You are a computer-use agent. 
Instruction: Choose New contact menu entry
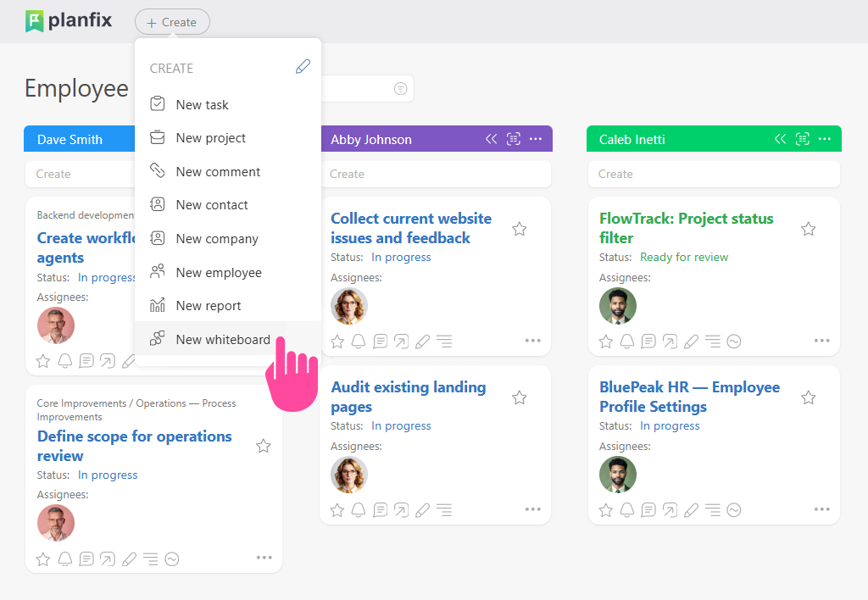point(227,205)
